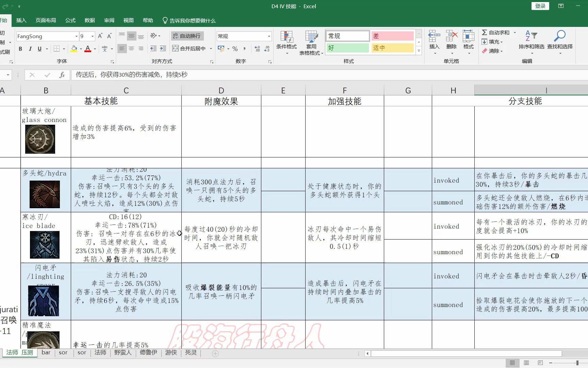Image resolution: width=588 pixels, height=368 pixels.
Task: Increase decimal places icon
Action: (x=257, y=49)
